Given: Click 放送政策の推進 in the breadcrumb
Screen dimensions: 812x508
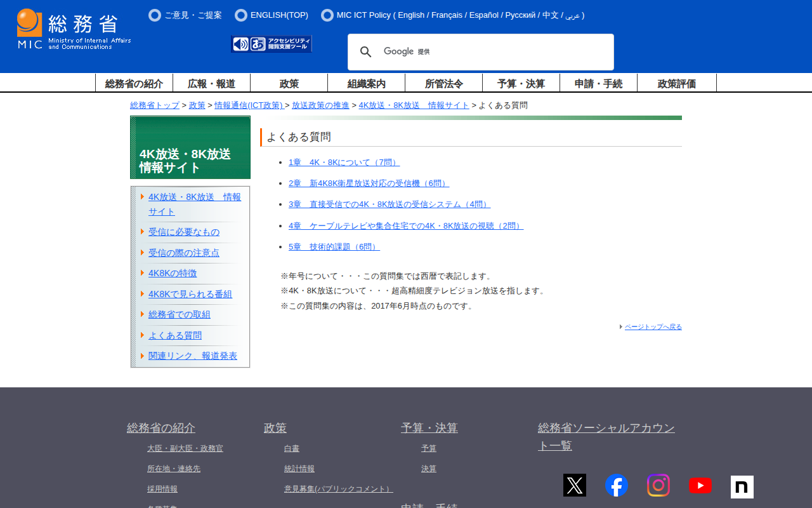Looking at the screenshot, I should [x=320, y=105].
